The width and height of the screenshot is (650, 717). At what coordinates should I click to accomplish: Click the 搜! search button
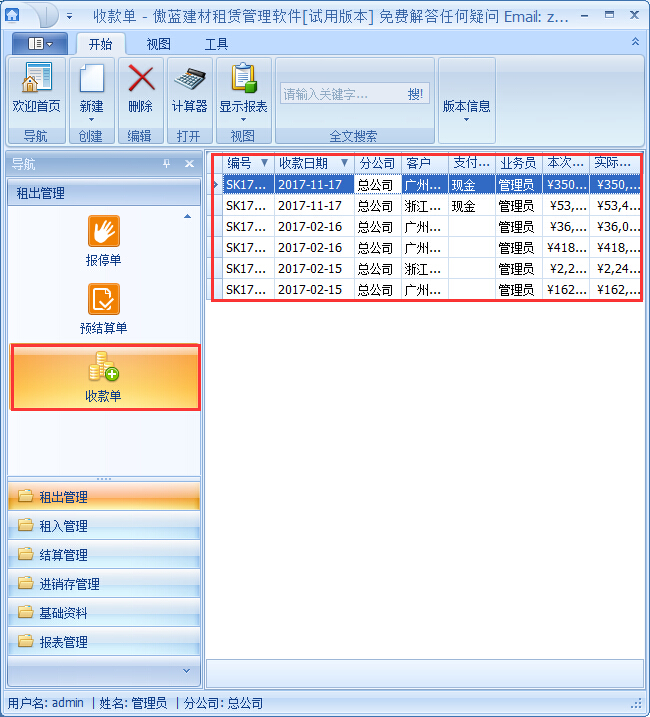coord(415,94)
